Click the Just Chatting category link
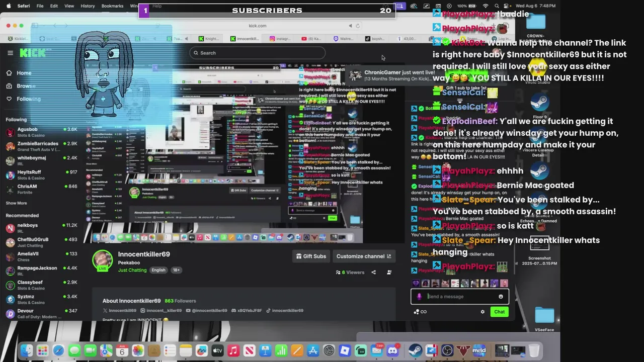This screenshot has height=362, width=644. (132, 270)
